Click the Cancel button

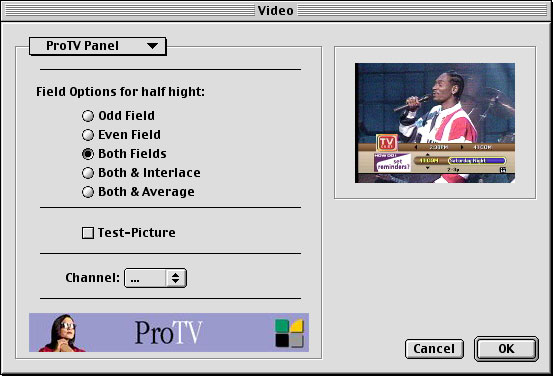434,349
